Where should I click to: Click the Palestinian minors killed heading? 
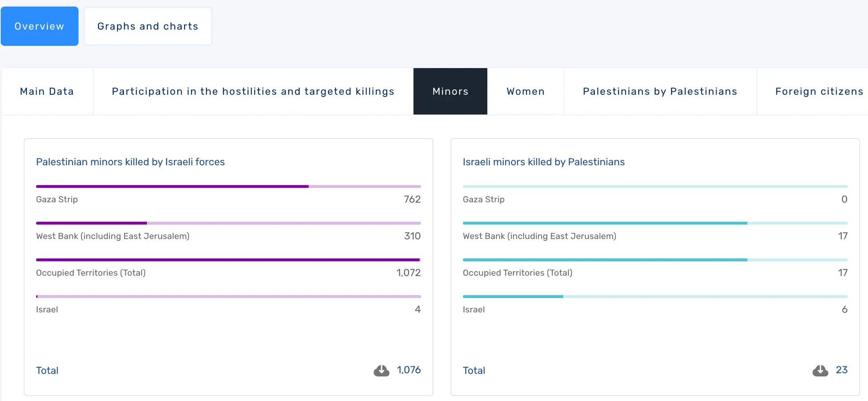tap(130, 162)
